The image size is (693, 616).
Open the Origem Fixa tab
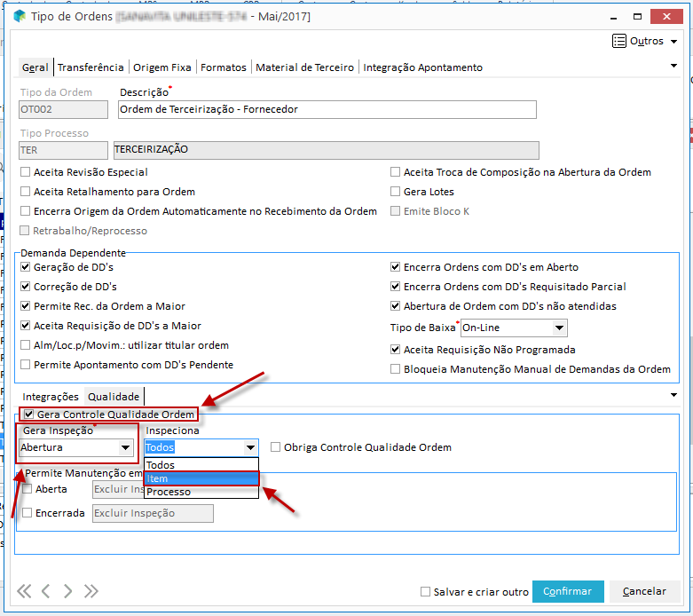click(162, 67)
